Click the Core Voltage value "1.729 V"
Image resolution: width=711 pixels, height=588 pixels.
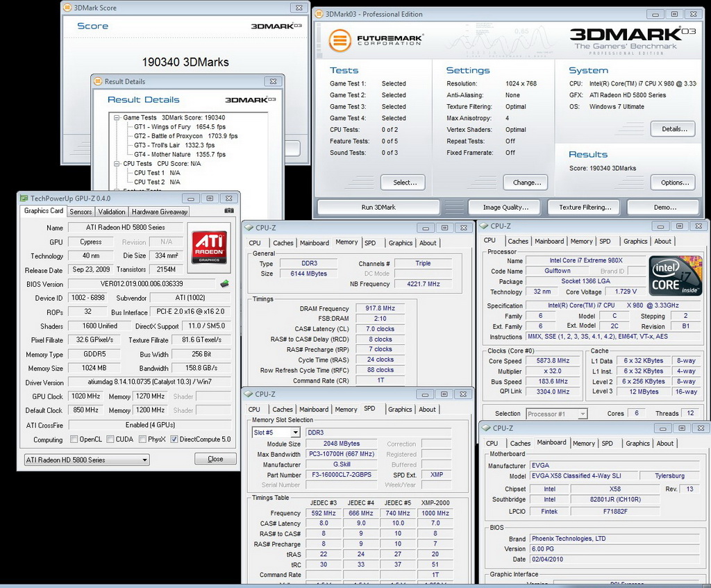pos(626,292)
